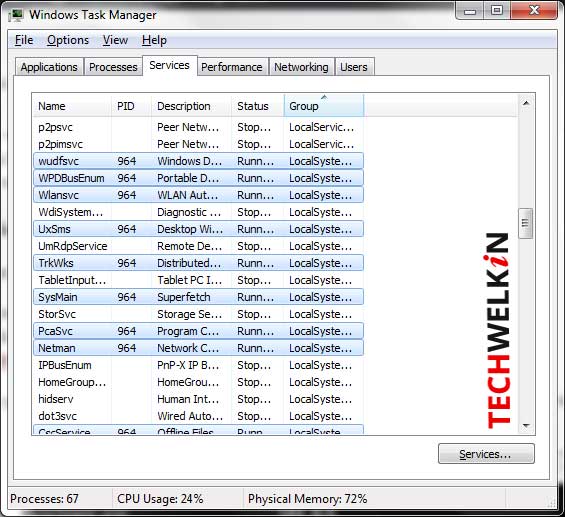This screenshot has height=517, width=565.
Task: Open the Help menu
Action: tap(154, 40)
